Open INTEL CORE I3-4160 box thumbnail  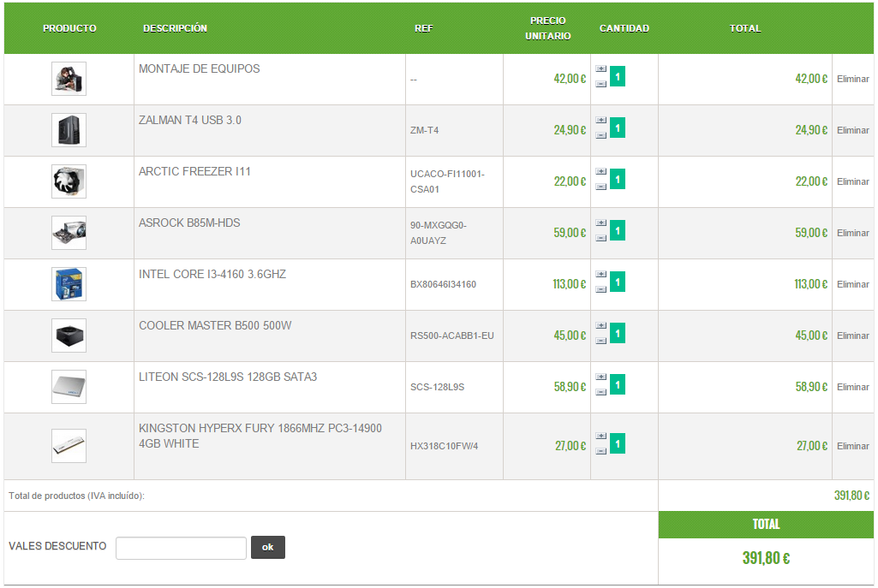[x=69, y=284]
